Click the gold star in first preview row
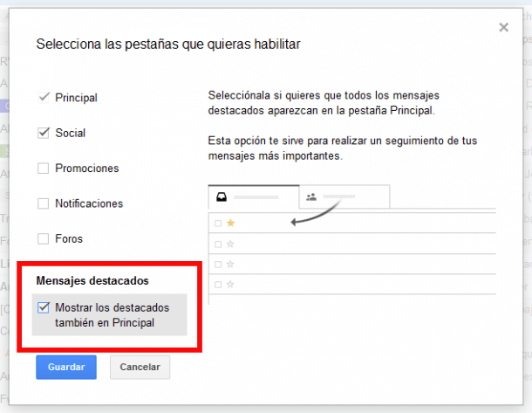Viewport: 532px width, 413px height. (x=231, y=224)
